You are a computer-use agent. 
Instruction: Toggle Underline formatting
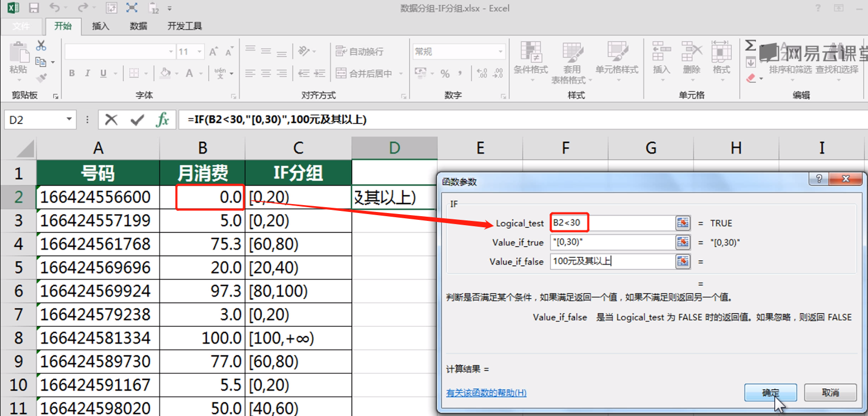tap(103, 73)
